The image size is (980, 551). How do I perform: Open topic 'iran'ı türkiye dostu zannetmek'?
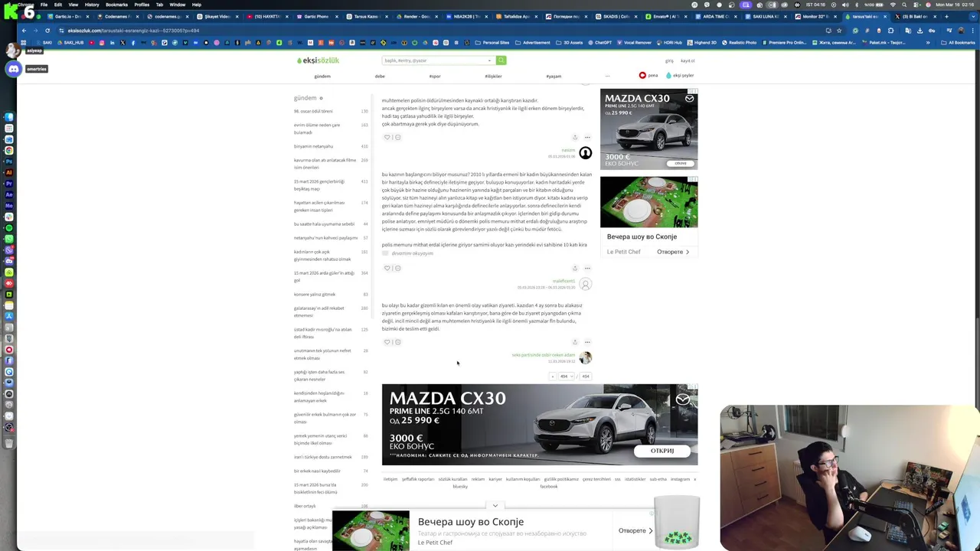click(323, 457)
